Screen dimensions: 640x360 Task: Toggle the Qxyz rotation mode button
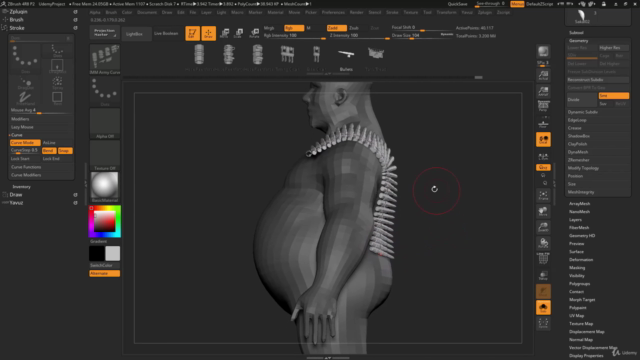tap(543, 167)
